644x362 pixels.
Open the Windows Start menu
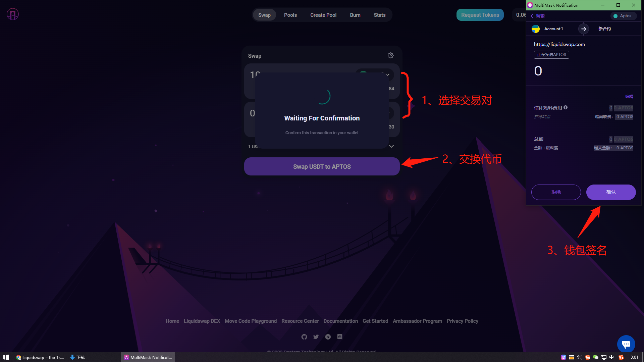tap(6, 357)
